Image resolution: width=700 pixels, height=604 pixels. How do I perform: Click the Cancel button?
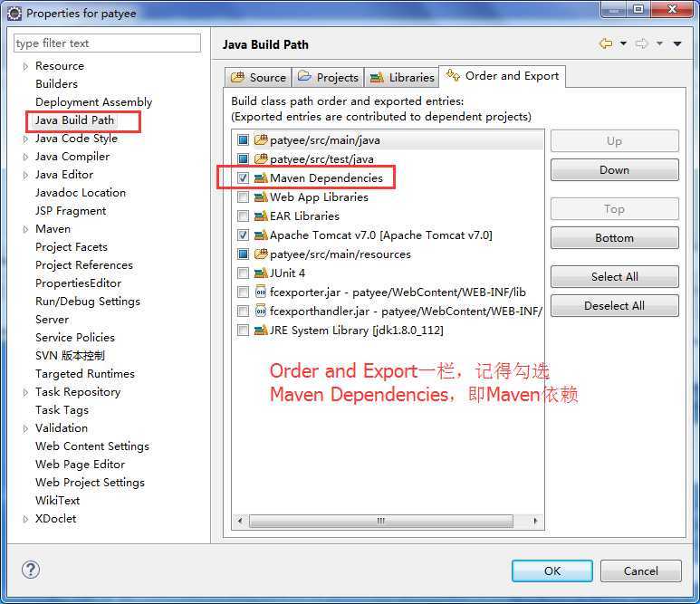click(640, 571)
